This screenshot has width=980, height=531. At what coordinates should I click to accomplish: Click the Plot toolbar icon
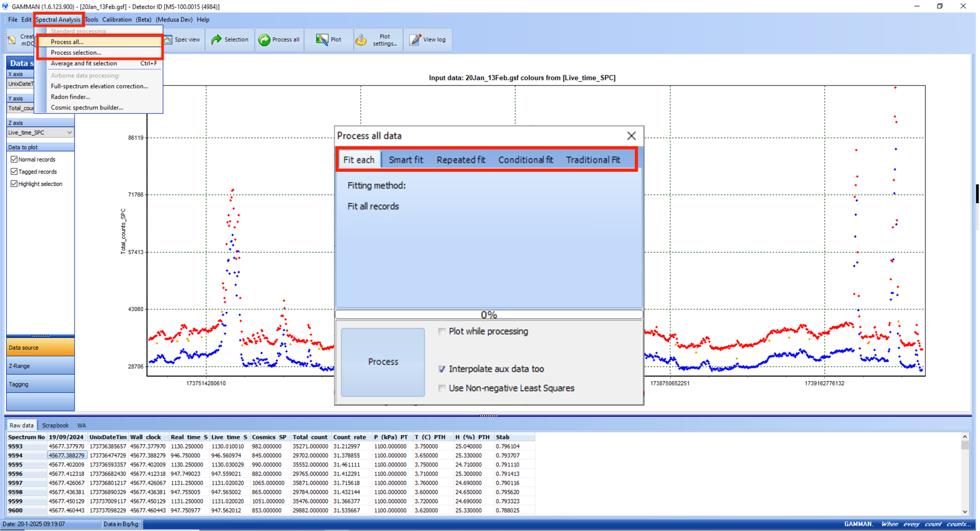[322, 39]
